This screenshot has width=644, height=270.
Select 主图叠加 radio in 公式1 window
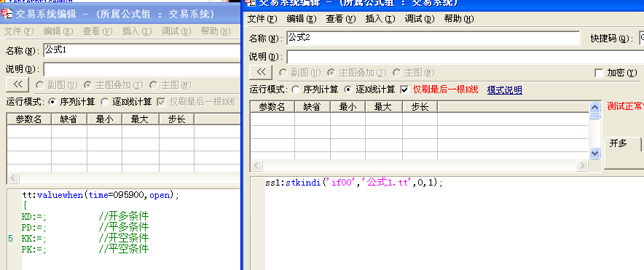(x=87, y=85)
